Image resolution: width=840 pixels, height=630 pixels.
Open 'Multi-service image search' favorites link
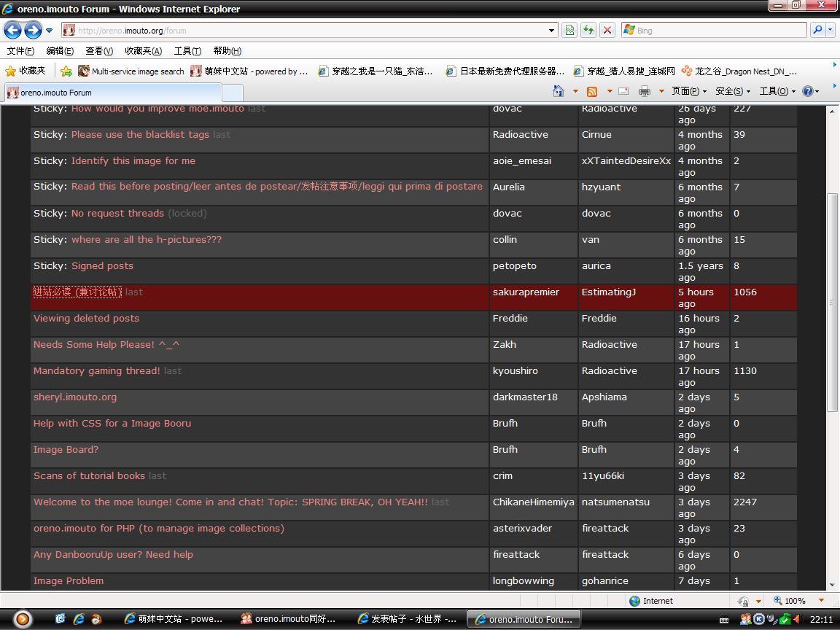pos(131,71)
